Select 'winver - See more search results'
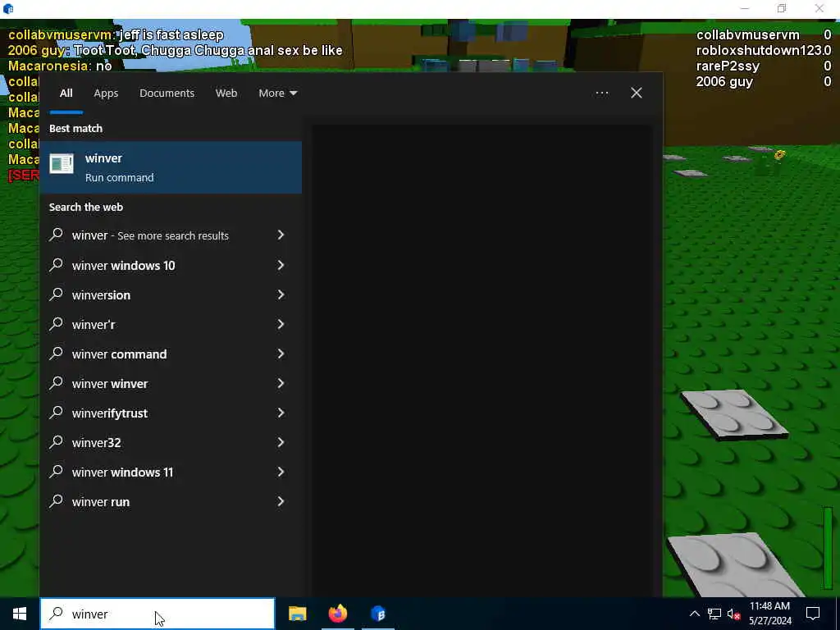The image size is (840, 630). (171, 235)
